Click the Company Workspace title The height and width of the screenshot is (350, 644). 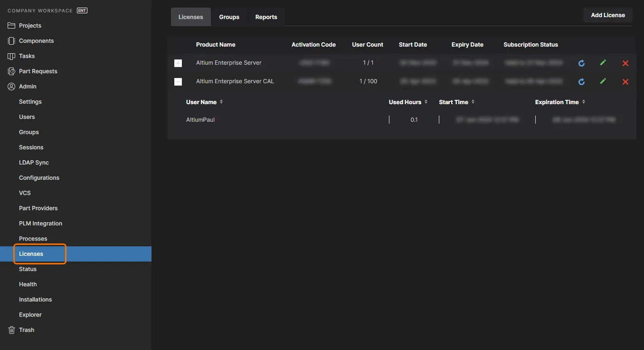point(40,10)
